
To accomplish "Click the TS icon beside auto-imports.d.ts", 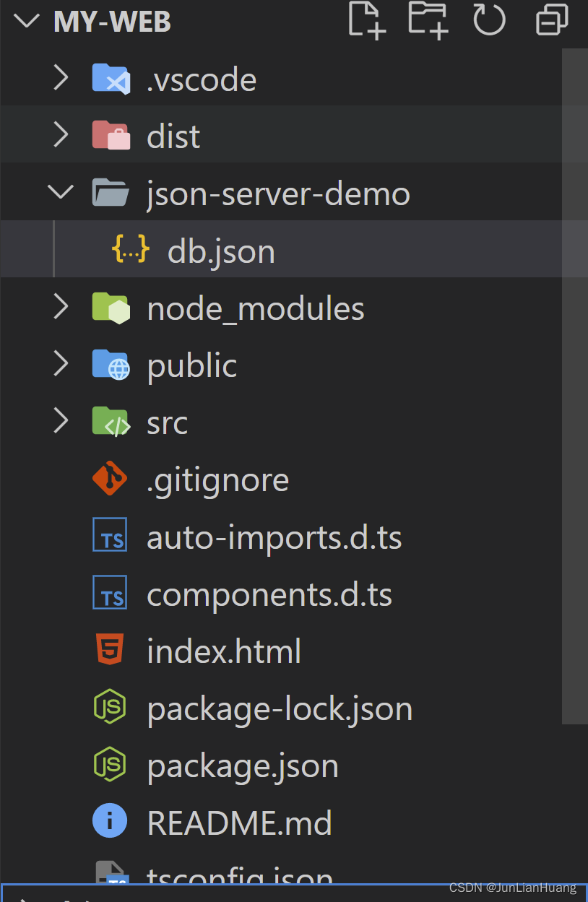I will (x=110, y=535).
